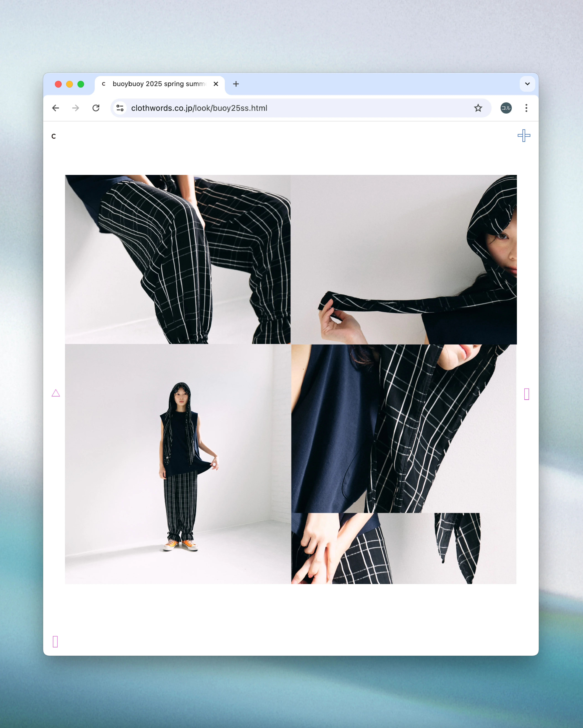
Task: Click the pink rectangle icon beside the photos
Action: pyautogui.click(x=527, y=394)
